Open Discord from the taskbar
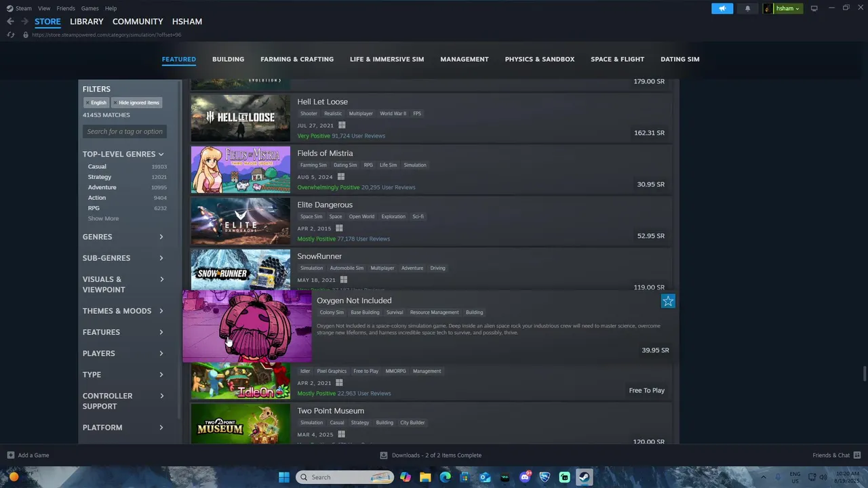The image size is (868, 488). click(525, 476)
